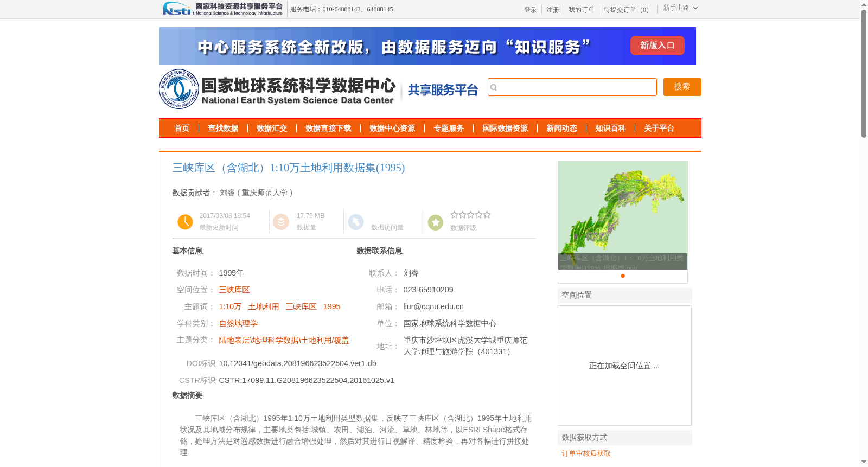
Task: Click the NSTI logo in the top bar
Action: tap(223, 9)
